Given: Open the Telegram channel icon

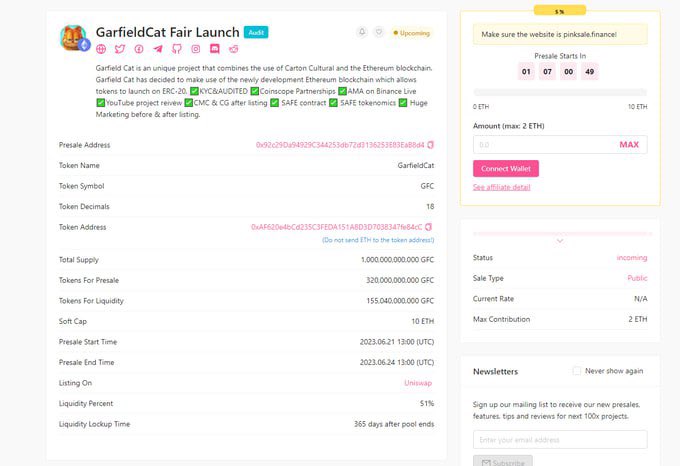Looking at the screenshot, I should (158, 49).
